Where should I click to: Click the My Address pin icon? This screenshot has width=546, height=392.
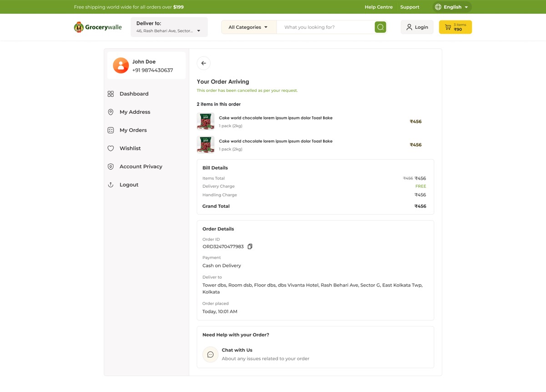pos(111,112)
